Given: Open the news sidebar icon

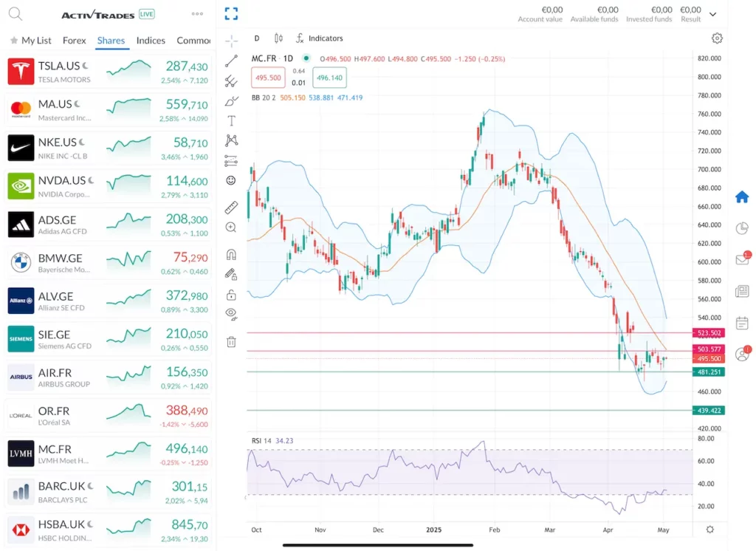Looking at the screenshot, I should 742,292.
